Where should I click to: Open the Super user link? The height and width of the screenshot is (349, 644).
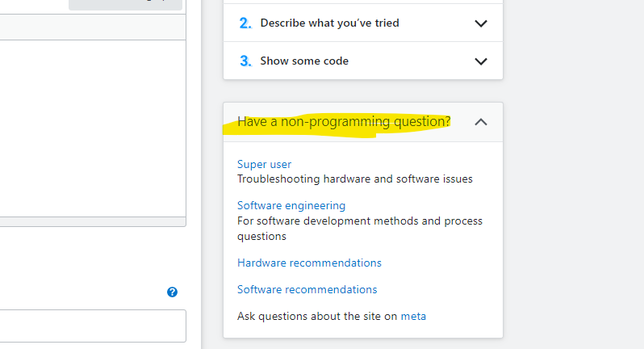pyautogui.click(x=264, y=164)
